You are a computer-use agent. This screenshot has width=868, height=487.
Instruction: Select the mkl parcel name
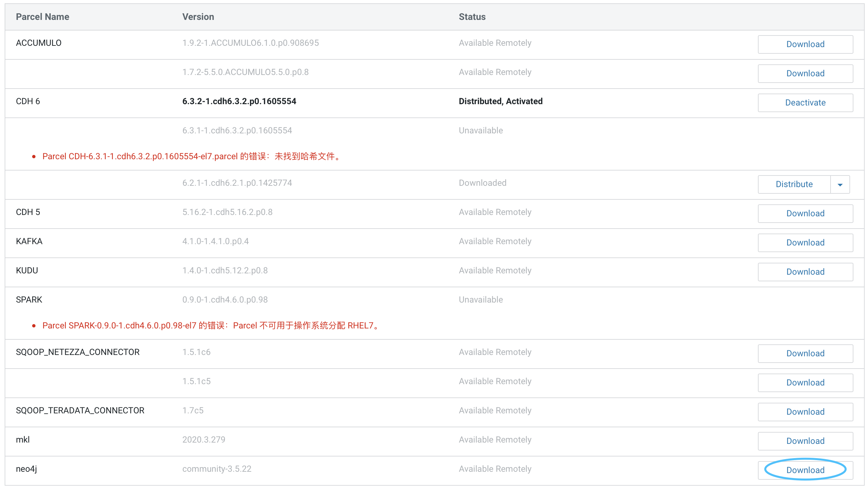click(23, 440)
